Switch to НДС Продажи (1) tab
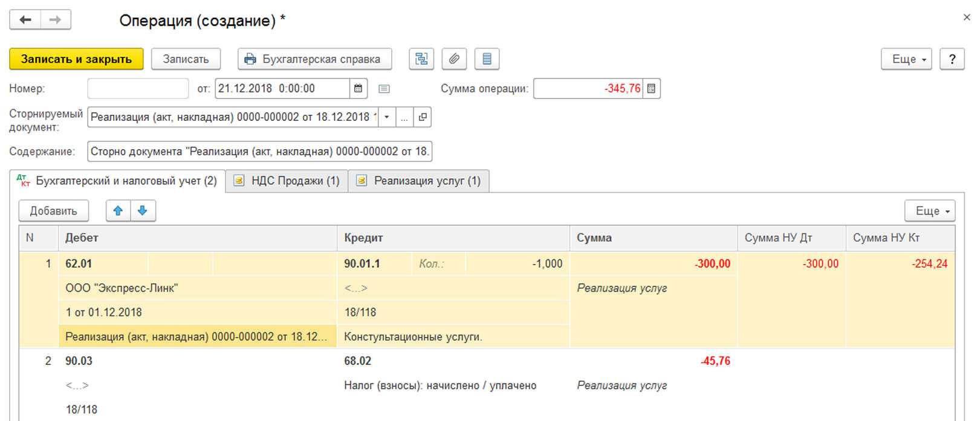The image size is (980, 421). [287, 181]
